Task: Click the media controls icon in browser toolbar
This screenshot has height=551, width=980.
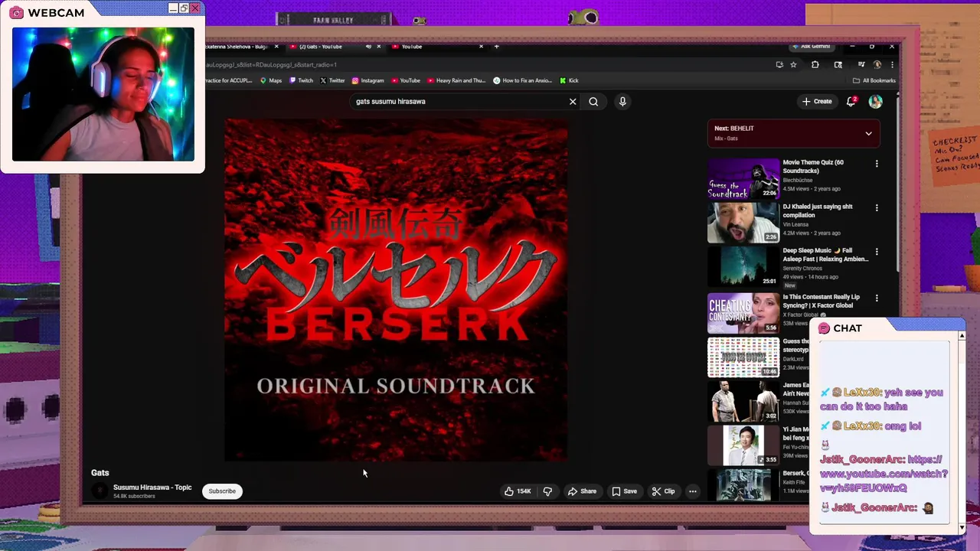Action: pos(861,65)
